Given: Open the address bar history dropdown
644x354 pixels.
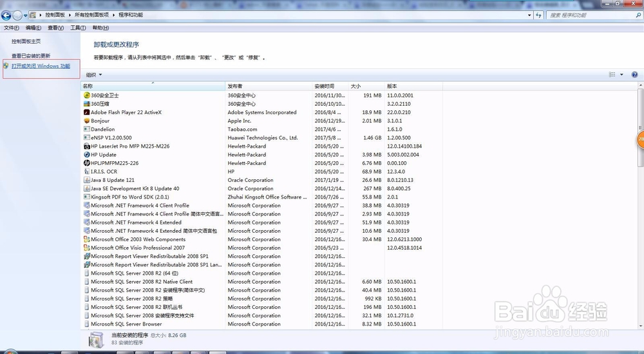Looking at the screenshot, I should [x=529, y=15].
